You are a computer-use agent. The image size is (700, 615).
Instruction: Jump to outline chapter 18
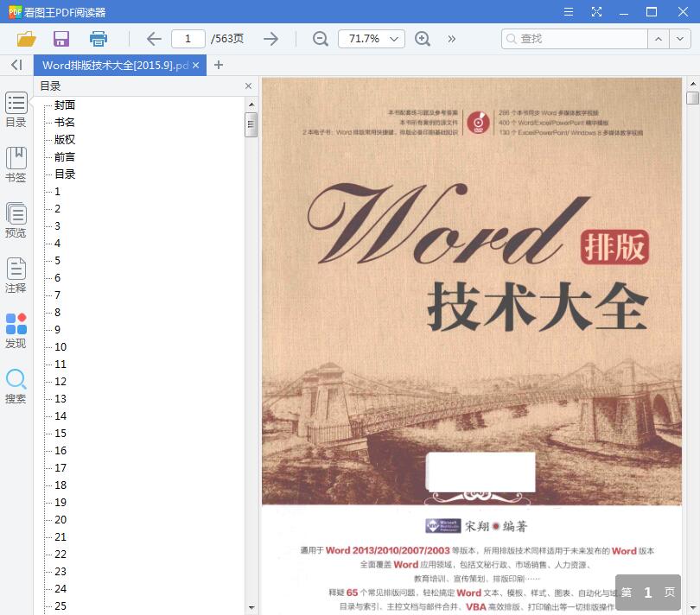point(60,485)
